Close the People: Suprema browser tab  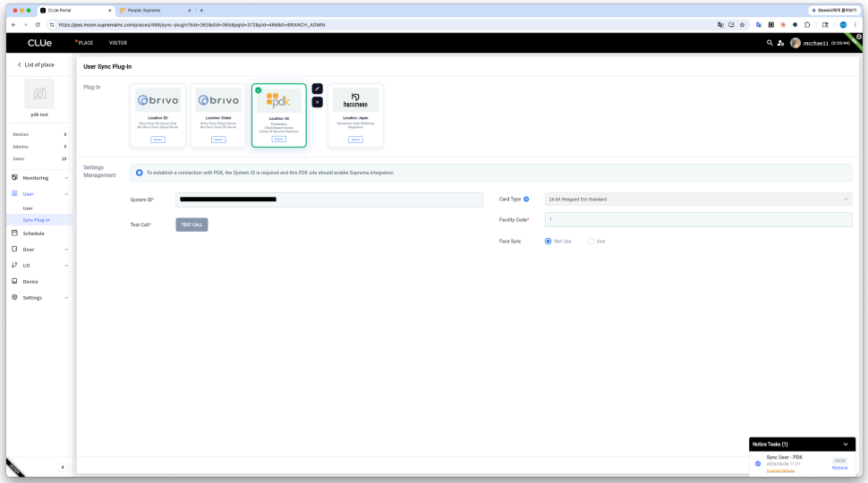[190, 11]
